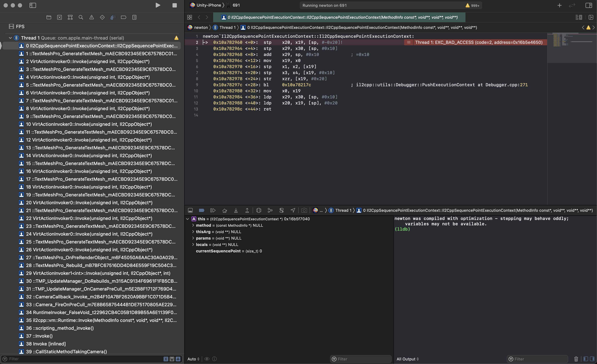597x364 pixels.
Task: Expand the method variable row
Action: [x=193, y=225]
